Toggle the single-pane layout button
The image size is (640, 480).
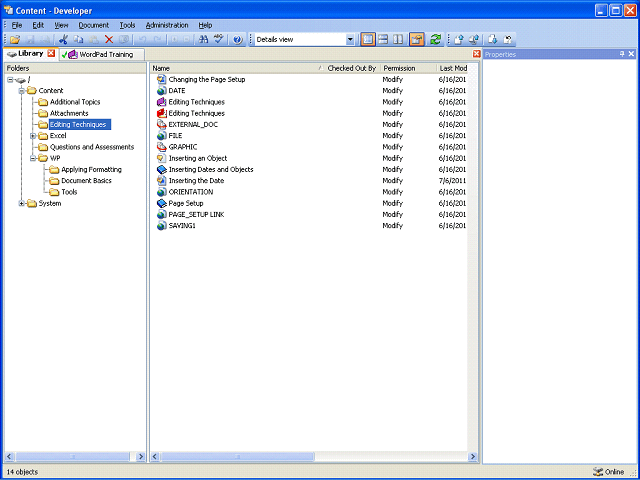point(368,40)
